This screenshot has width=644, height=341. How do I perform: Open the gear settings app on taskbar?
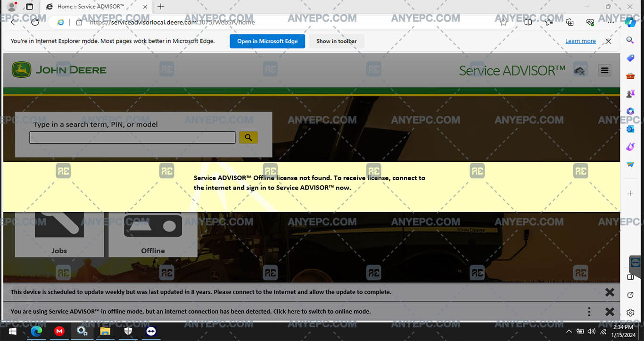(x=82, y=331)
